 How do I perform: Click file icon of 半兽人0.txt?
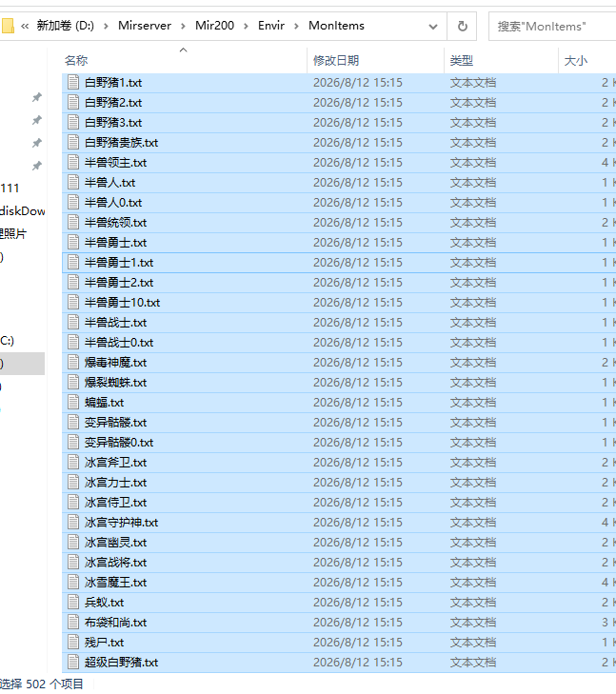click(x=73, y=202)
